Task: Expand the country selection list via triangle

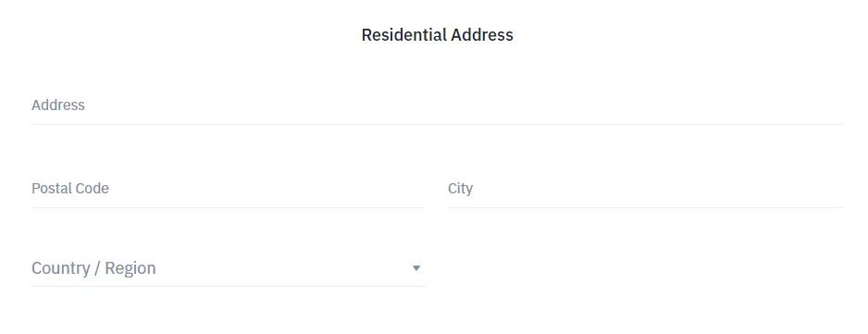Action: tap(416, 268)
